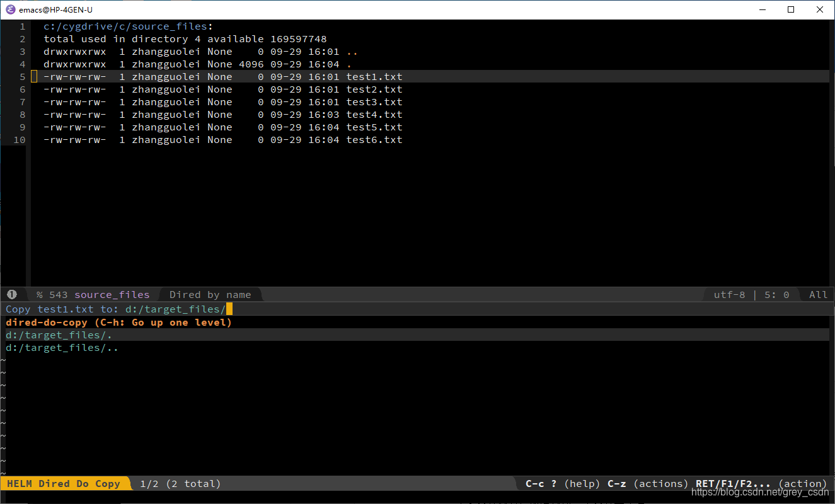Click the utf-8 encoding indicator
835x504 pixels.
[x=729, y=294]
